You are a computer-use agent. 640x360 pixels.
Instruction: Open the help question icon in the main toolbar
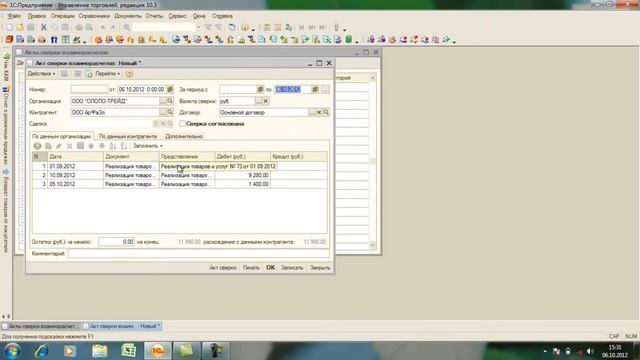pos(244,27)
